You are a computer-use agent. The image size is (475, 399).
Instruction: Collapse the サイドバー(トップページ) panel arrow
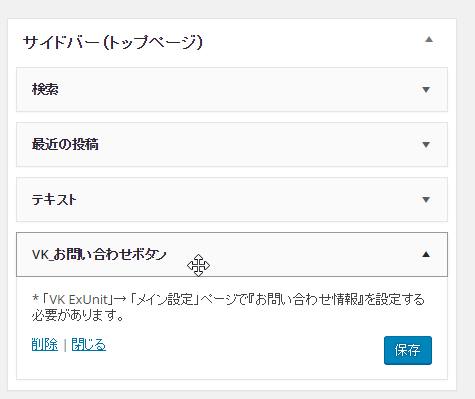429,40
